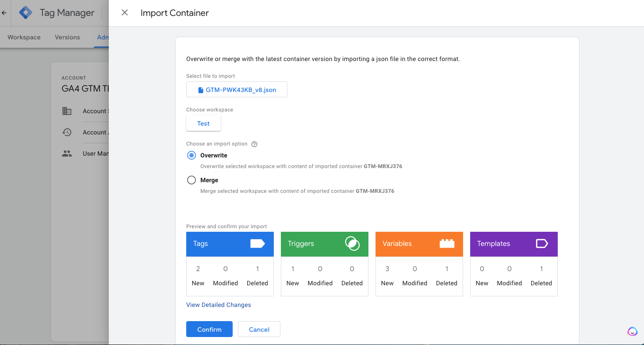Go back using the left arrow icon

click(4, 13)
